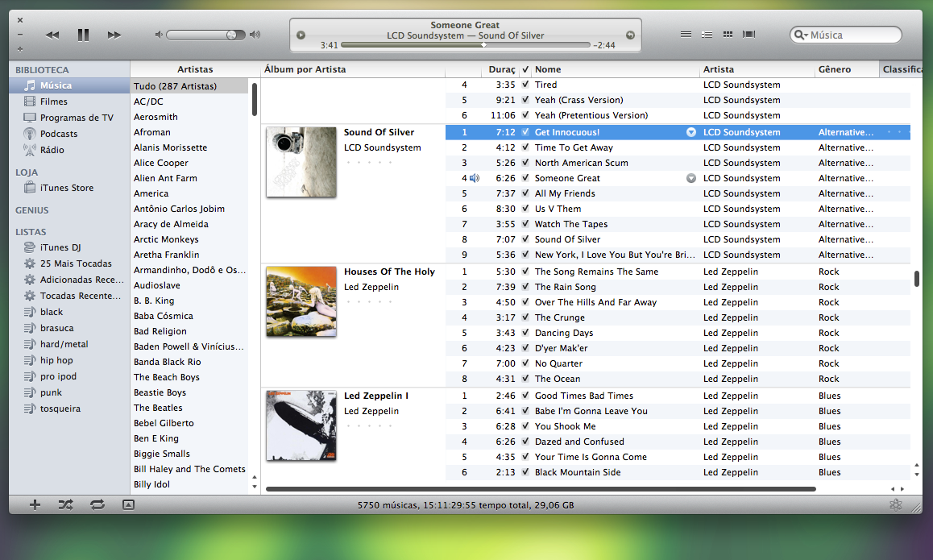This screenshot has height=560, width=933.
Task: Open the Get Innocuous! row arrow menu
Action: coord(690,132)
